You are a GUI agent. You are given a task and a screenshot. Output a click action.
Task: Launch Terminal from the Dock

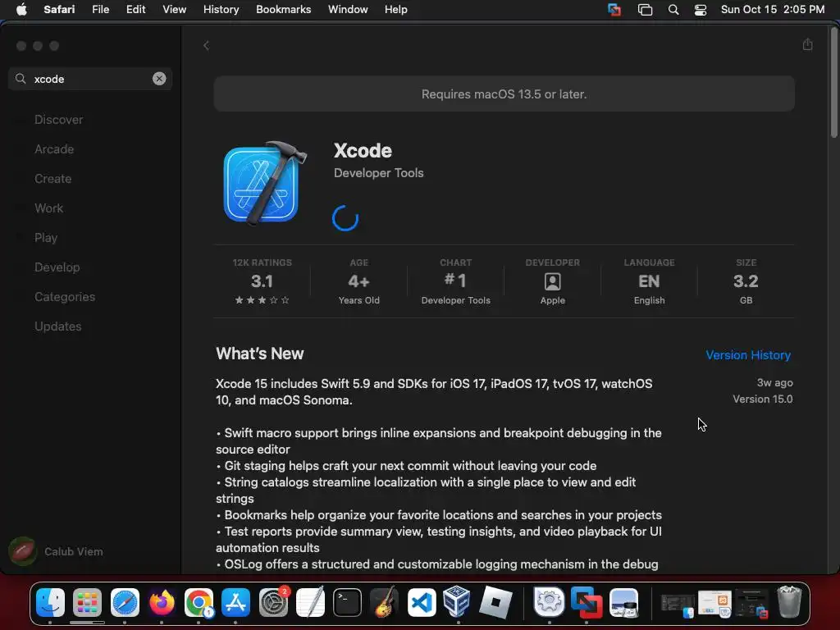click(347, 603)
